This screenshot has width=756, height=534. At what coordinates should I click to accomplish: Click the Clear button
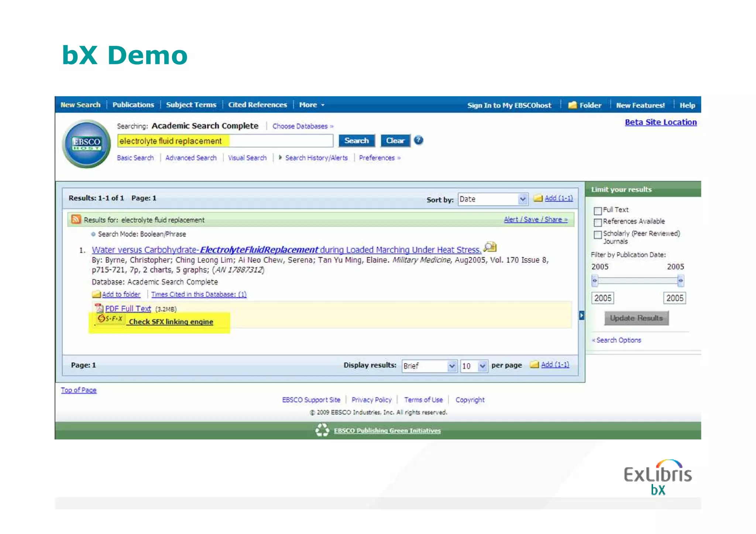pos(395,141)
